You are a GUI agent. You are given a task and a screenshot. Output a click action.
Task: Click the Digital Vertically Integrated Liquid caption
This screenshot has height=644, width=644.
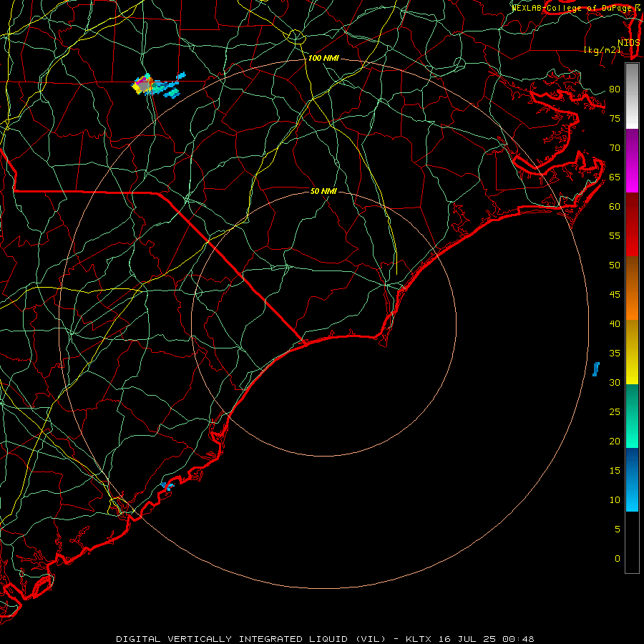[325, 639]
